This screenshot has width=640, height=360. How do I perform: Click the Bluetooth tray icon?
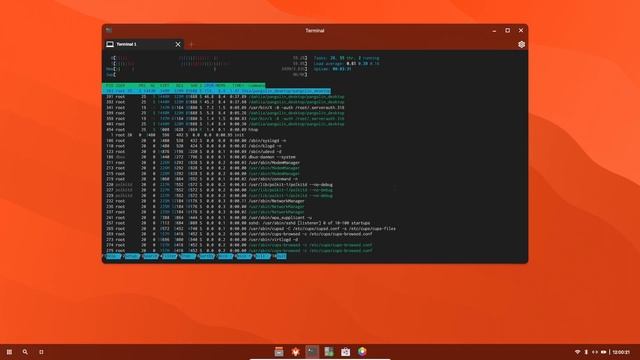[586, 352]
